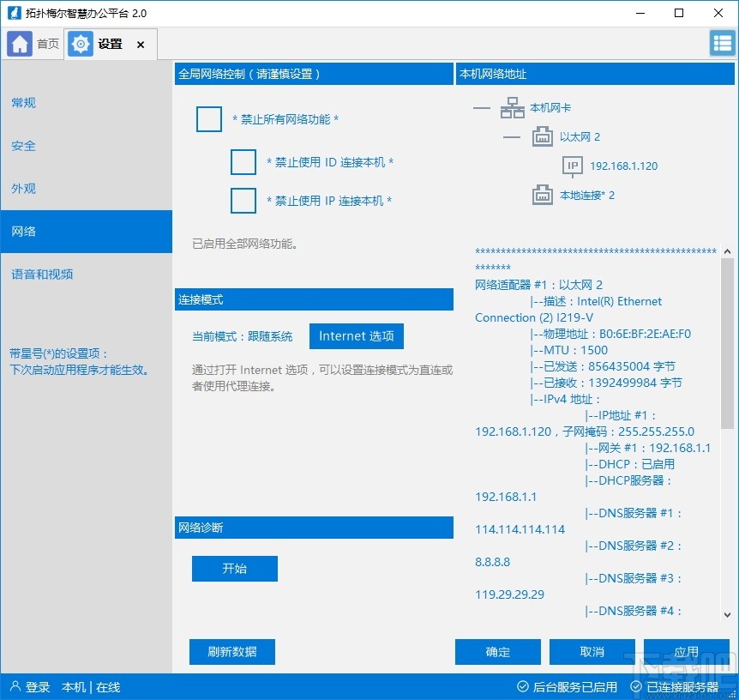
Task: Check 禁止使用 ID 连接本机
Action: pyautogui.click(x=243, y=162)
